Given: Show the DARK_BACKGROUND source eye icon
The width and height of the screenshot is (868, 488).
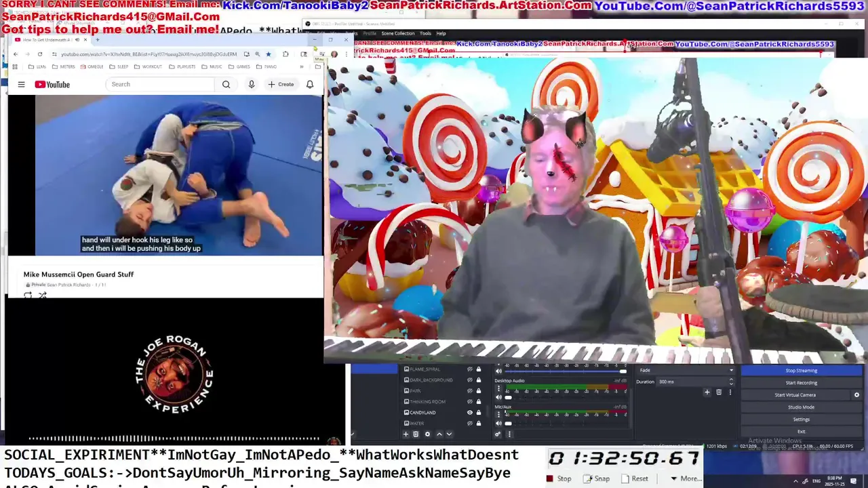Looking at the screenshot, I should tap(470, 380).
